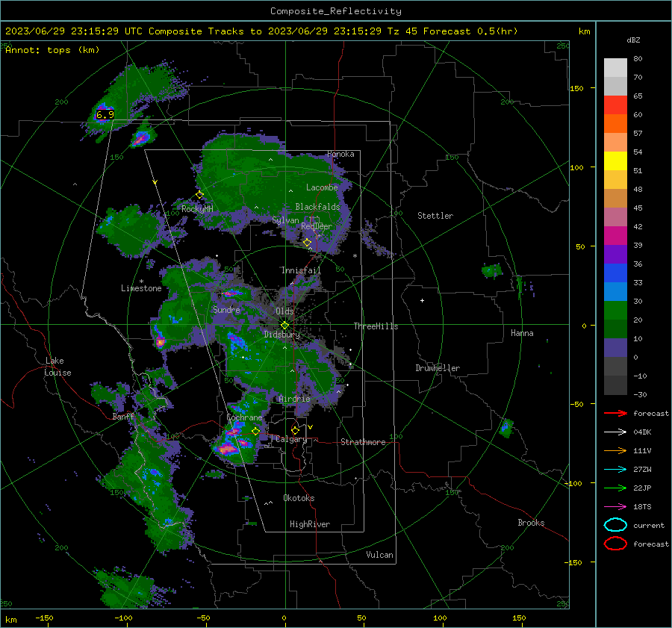
Task: Click the Lake Louise label
Action: click(x=57, y=367)
